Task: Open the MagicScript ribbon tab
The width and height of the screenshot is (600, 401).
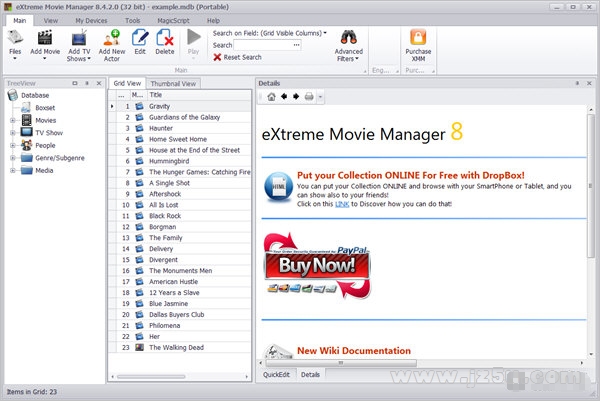Action: pos(173,21)
